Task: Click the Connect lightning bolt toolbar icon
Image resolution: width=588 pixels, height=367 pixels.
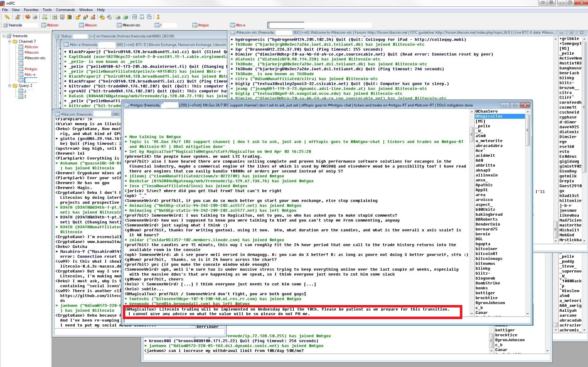Action: (7, 17)
